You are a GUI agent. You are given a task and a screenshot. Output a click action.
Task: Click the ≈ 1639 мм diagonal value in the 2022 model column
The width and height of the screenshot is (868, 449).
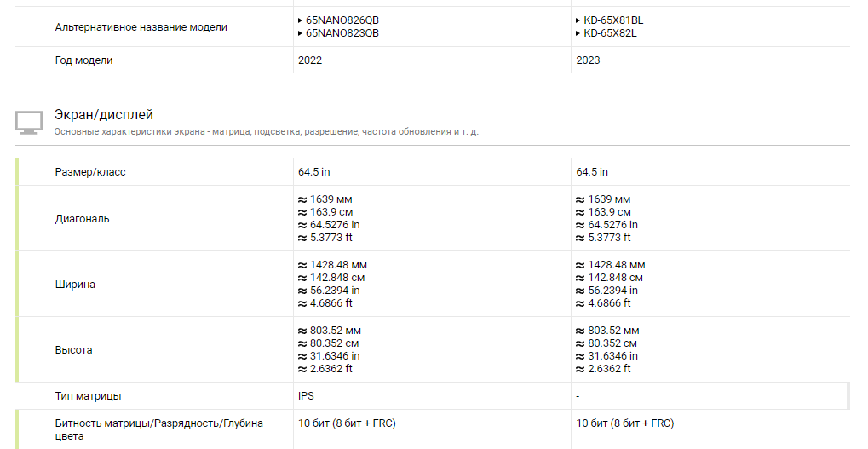coord(325,199)
